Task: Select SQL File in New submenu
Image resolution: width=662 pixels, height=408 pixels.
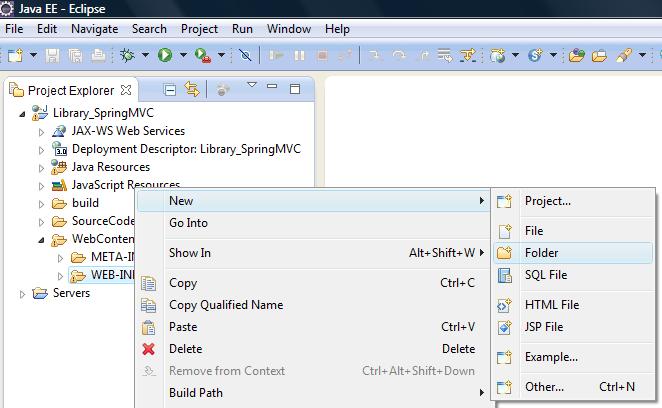Action: point(573,275)
